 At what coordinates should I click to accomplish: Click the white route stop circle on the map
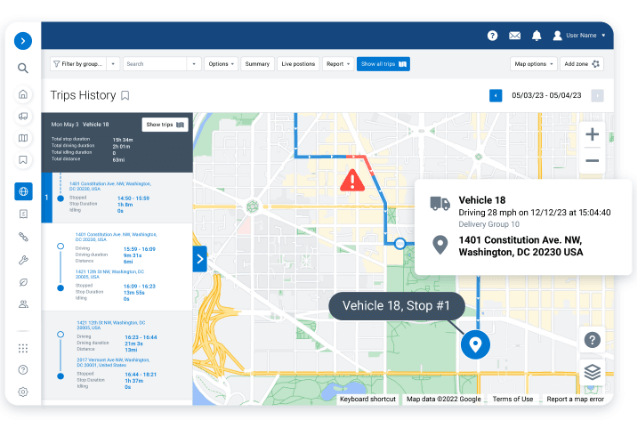[x=400, y=243]
